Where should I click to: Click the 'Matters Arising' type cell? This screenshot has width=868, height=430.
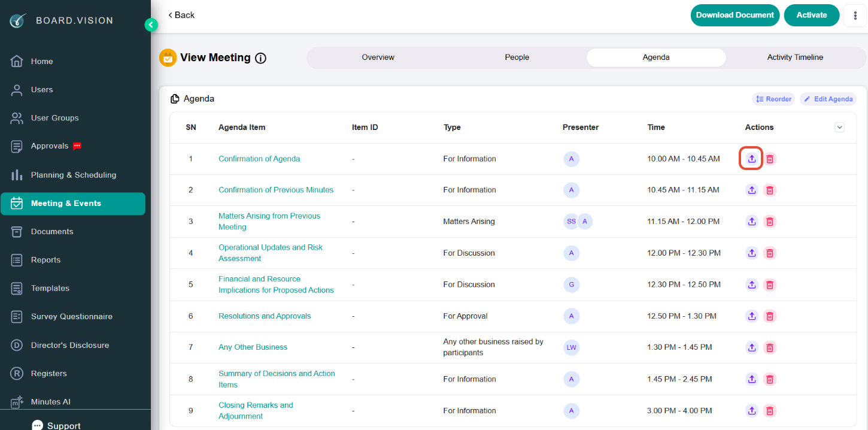(x=469, y=222)
